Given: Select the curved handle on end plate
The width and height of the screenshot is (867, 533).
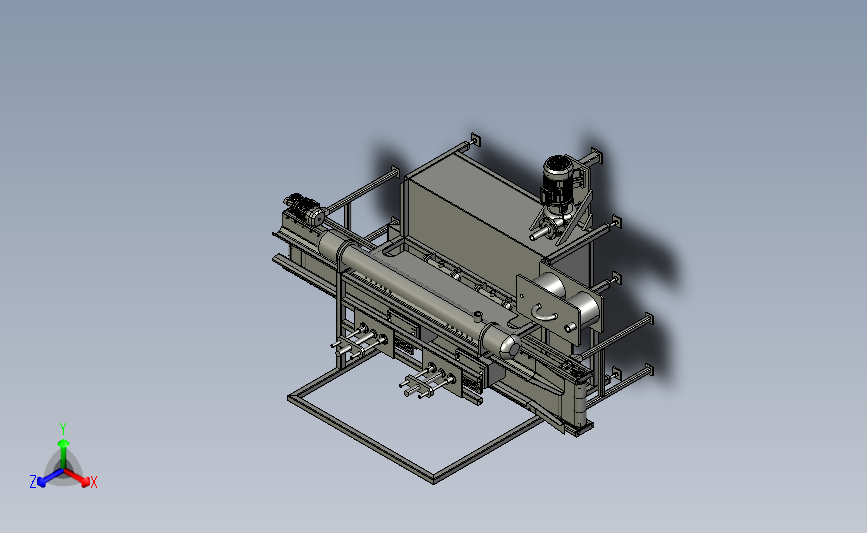Looking at the screenshot, I should click(x=544, y=314).
